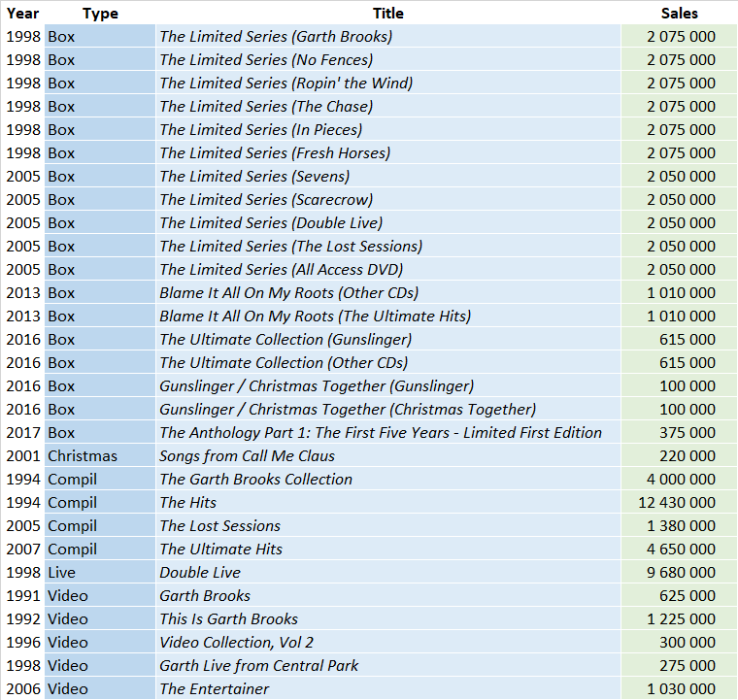The image size is (738, 700).
Task: Select The Limited Series (Sevens) title
Action: [x=254, y=177]
